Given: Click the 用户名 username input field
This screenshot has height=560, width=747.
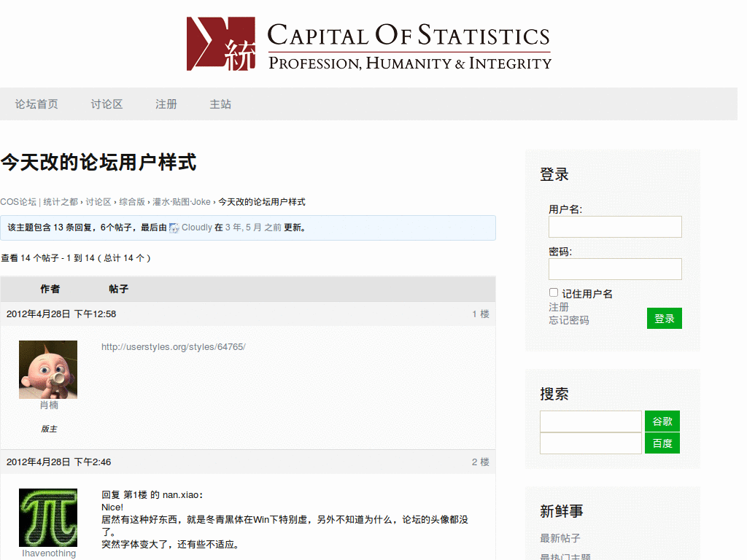Looking at the screenshot, I should pos(615,227).
